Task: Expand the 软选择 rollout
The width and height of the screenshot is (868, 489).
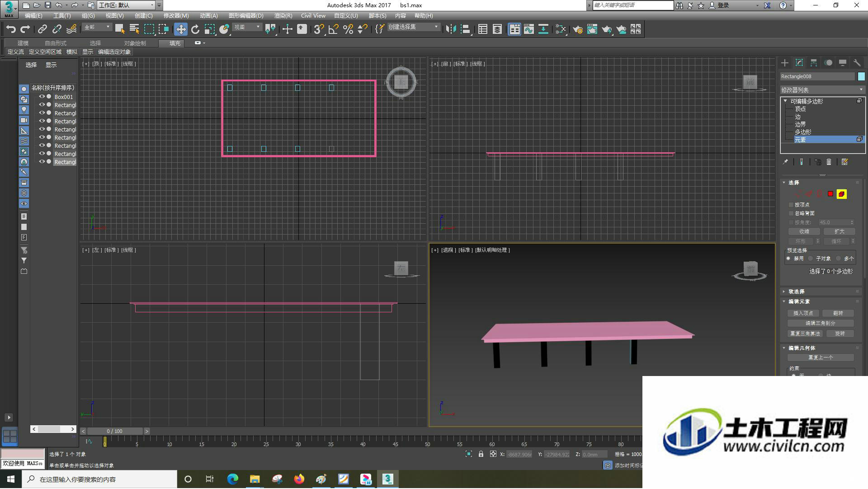Action: (x=796, y=292)
